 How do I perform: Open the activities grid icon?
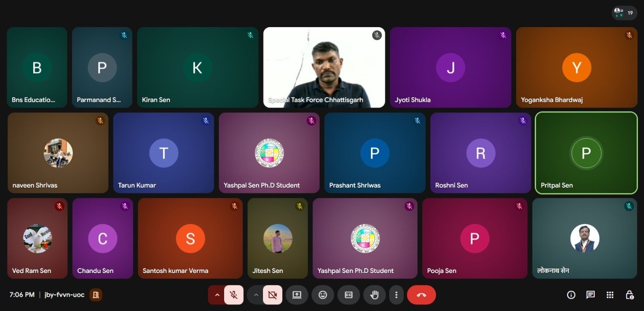click(x=610, y=295)
